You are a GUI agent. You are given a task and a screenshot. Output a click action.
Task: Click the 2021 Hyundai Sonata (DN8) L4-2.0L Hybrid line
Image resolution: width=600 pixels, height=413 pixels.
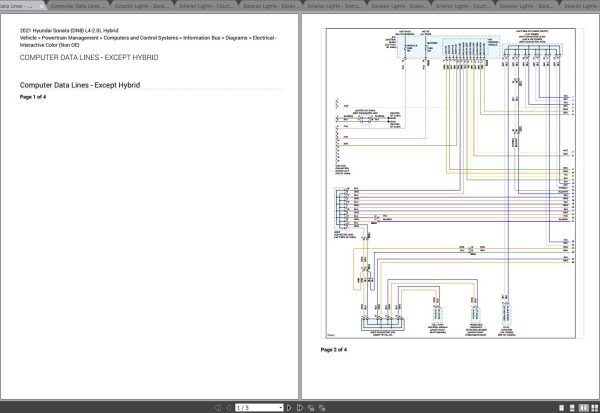click(69, 30)
